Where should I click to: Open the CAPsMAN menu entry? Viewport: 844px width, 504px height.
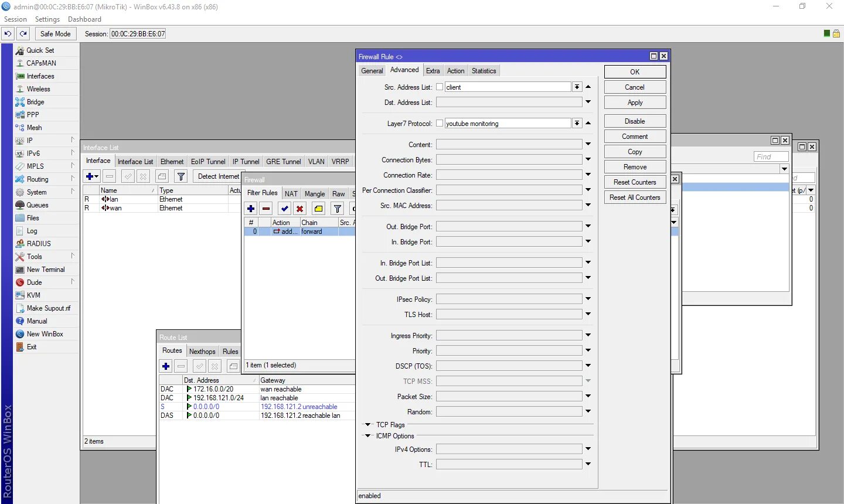[x=41, y=63]
